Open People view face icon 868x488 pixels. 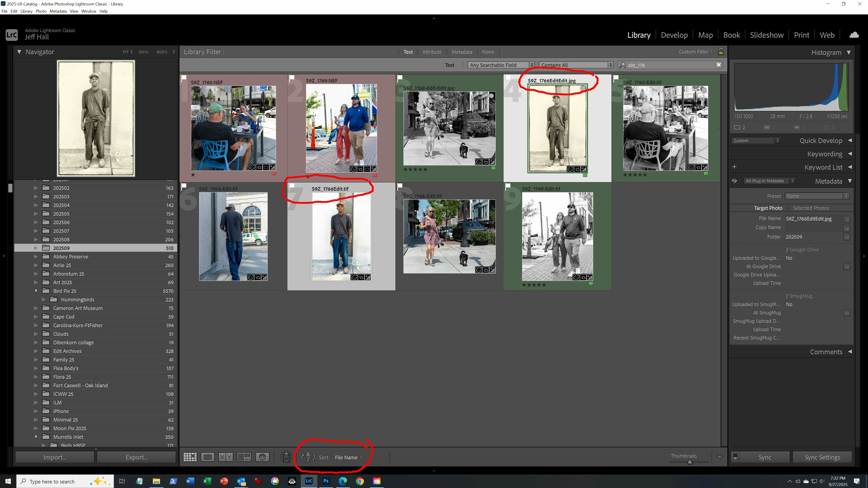coord(262,457)
